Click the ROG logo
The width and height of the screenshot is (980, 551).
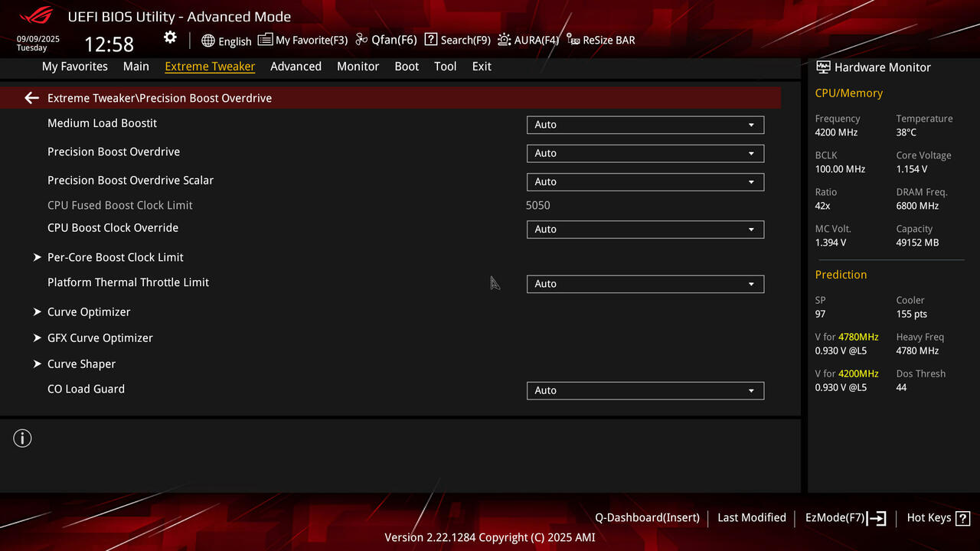(x=35, y=15)
